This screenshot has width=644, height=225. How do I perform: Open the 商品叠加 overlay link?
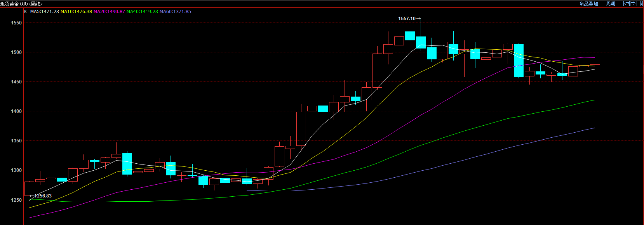pos(588,4)
